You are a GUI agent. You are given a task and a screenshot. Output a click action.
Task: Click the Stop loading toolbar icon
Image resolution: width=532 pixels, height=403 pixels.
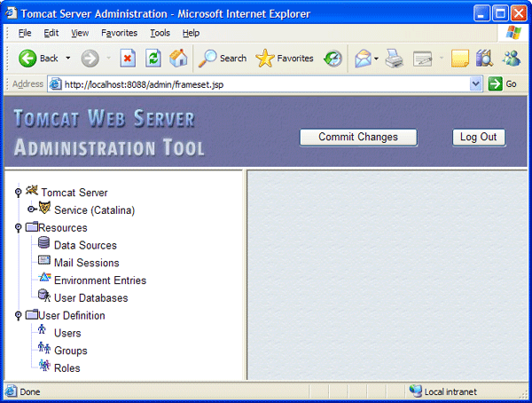tap(128, 59)
